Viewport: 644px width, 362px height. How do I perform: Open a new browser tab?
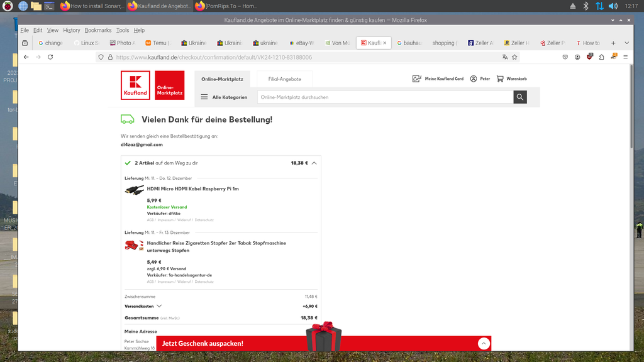pos(613,43)
